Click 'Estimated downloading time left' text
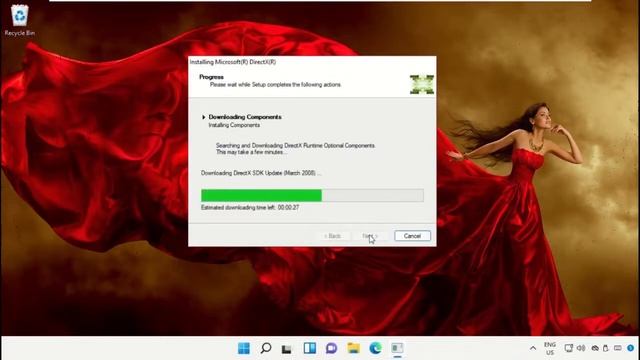The width and height of the screenshot is (640, 360). pos(250,208)
